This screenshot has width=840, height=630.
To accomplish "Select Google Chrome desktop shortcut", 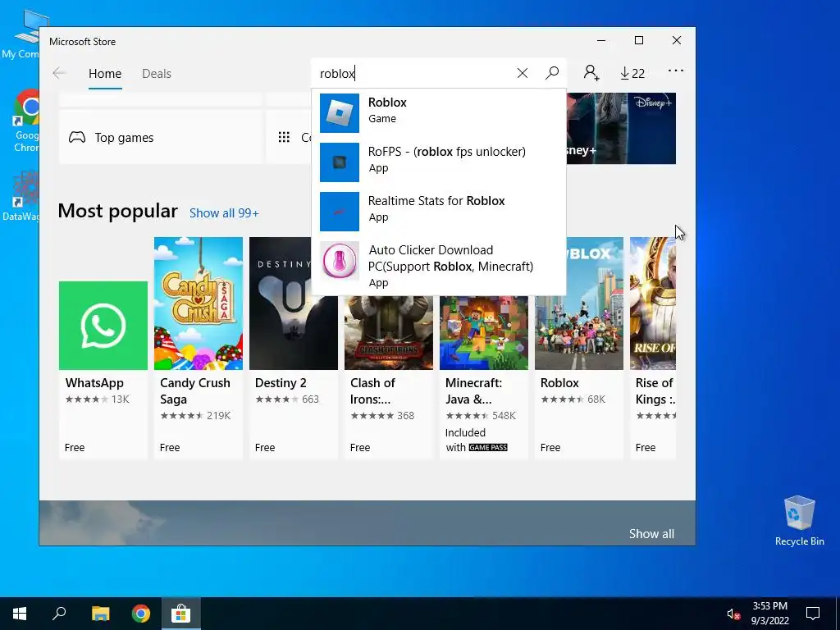I will point(25,121).
